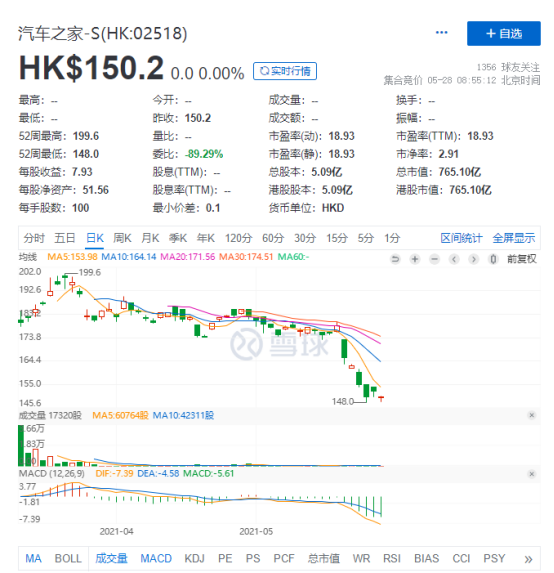Click the candlestick style icon beside 前复权
This screenshot has width=554, height=573.
click(493, 259)
